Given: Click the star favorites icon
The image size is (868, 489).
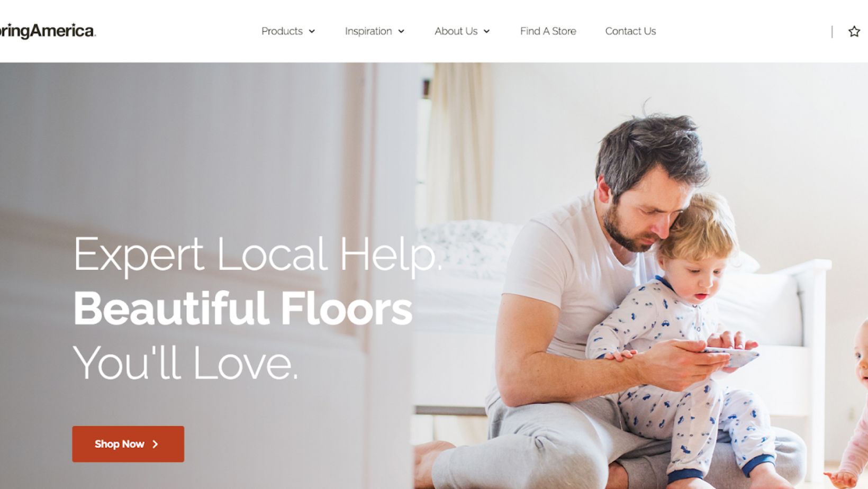Looking at the screenshot, I should [x=854, y=31].
